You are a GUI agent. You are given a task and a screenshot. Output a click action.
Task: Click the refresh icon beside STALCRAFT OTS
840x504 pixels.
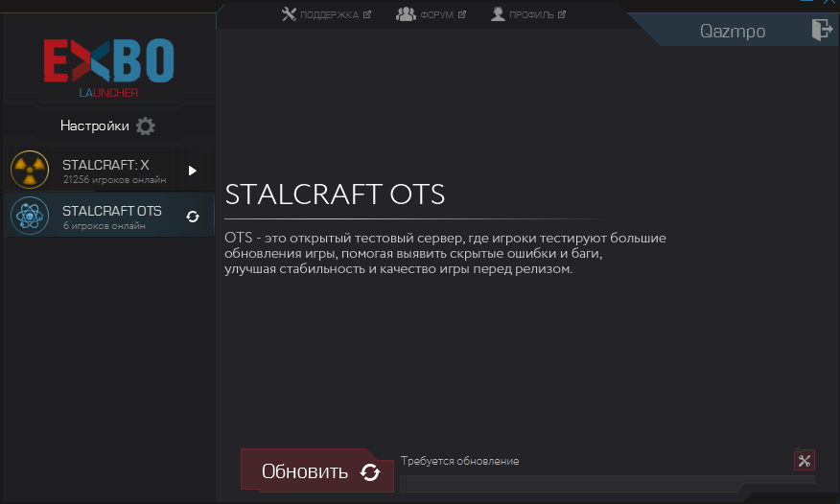click(192, 217)
